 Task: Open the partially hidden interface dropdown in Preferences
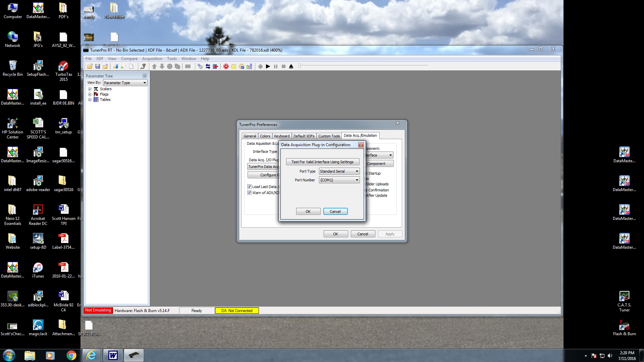point(379,155)
